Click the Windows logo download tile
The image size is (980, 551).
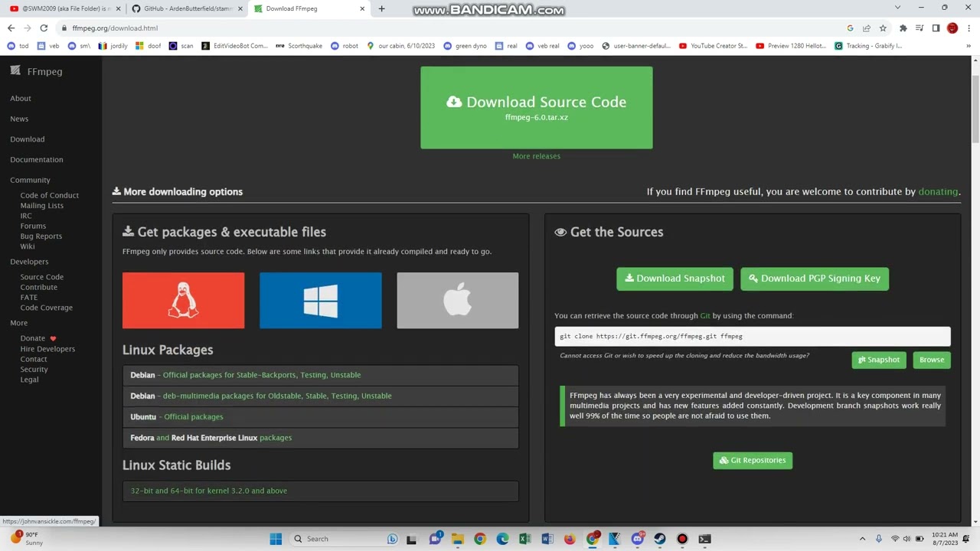point(320,300)
